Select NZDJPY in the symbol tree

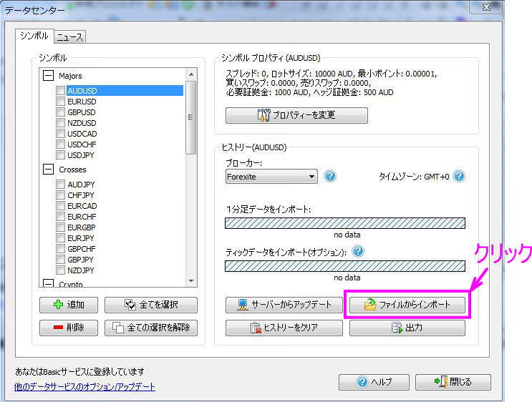(81, 270)
